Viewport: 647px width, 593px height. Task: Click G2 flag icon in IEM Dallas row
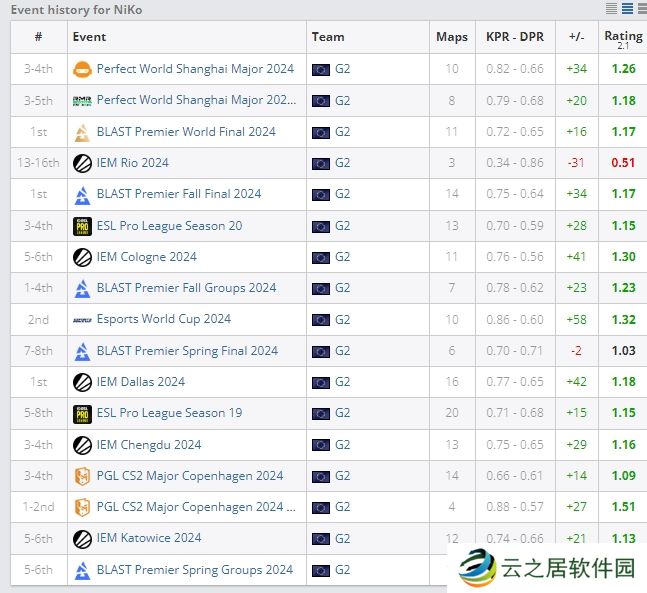(x=321, y=382)
